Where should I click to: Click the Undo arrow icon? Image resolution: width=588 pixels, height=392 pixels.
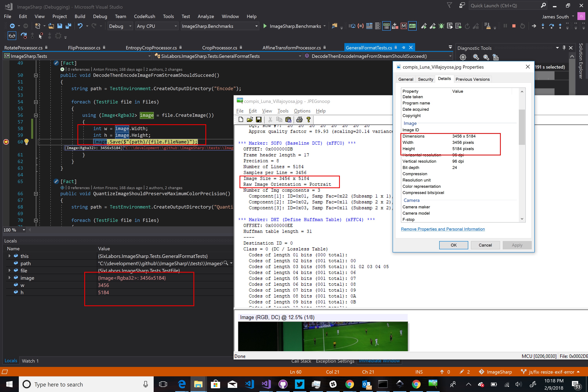[80, 26]
